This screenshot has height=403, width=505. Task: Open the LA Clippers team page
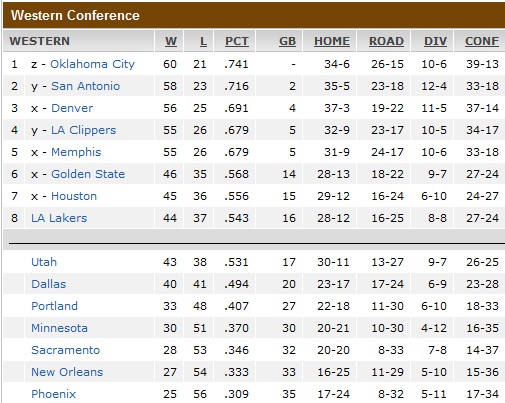pyautogui.click(x=83, y=130)
